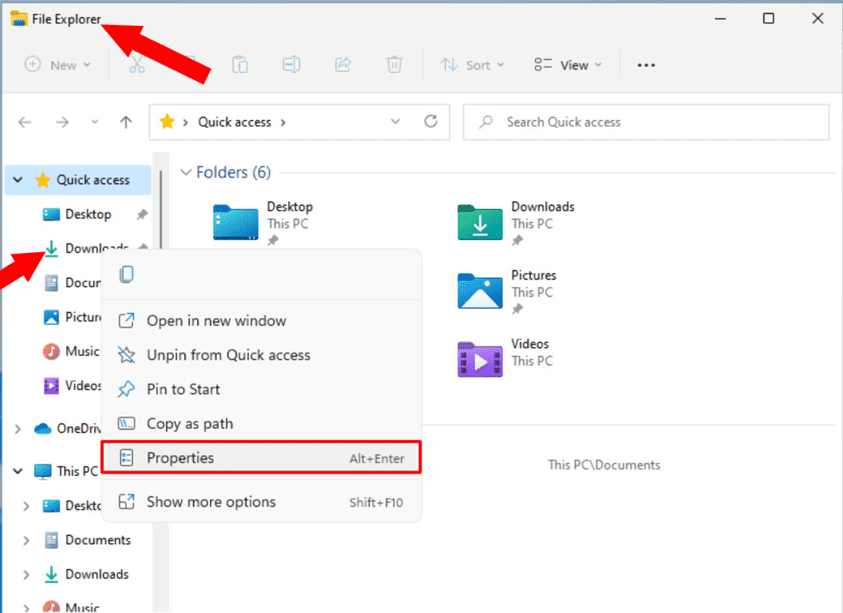Viewport: 843px width, 613px height.
Task: Click the Cut scissors icon in toolbar
Action: coord(138,65)
